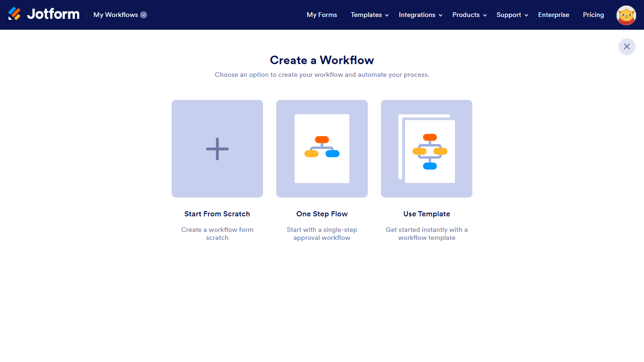Click the plus Start From Scratch card
The width and height of the screenshot is (644, 362).
click(x=217, y=148)
